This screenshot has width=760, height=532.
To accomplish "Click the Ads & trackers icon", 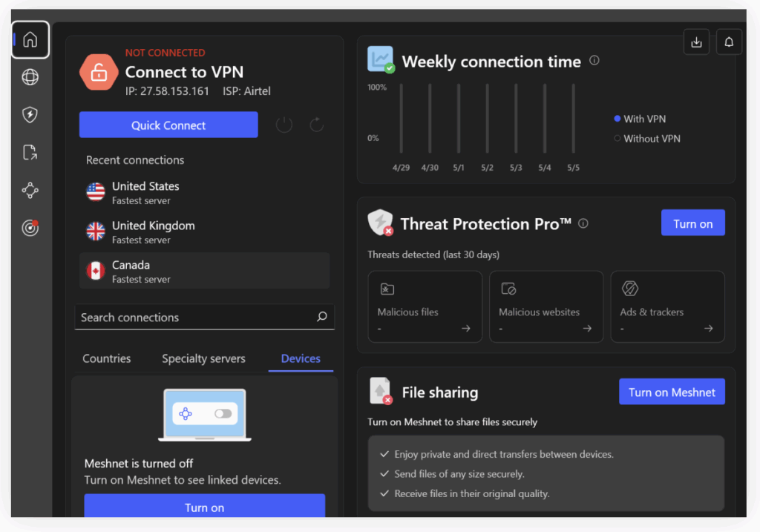I will tap(629, 289).
